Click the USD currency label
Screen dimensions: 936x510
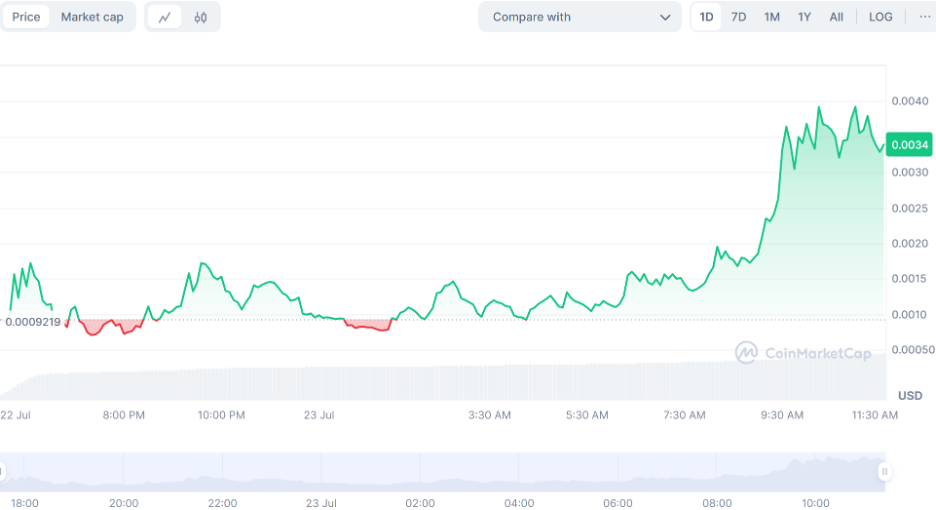909,395
